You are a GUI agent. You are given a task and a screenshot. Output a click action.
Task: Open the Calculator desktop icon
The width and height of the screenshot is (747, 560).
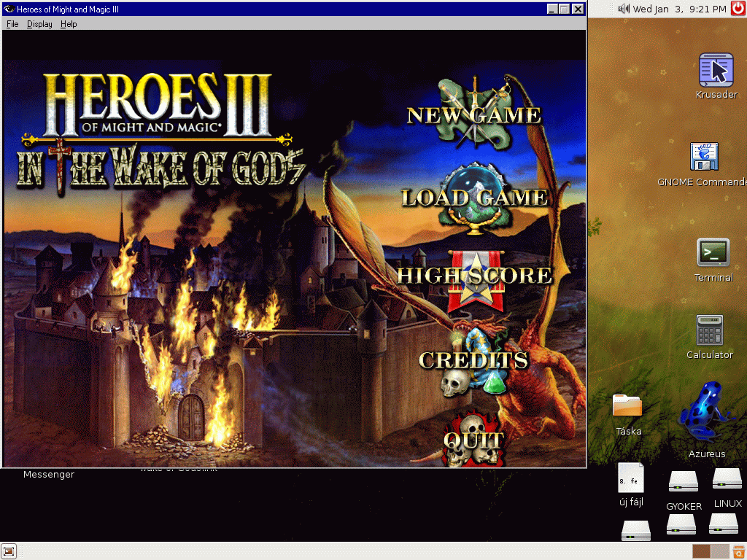point(709,330)
